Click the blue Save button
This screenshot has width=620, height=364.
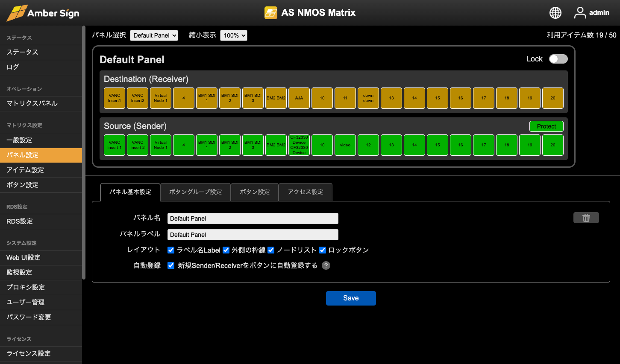351,298
